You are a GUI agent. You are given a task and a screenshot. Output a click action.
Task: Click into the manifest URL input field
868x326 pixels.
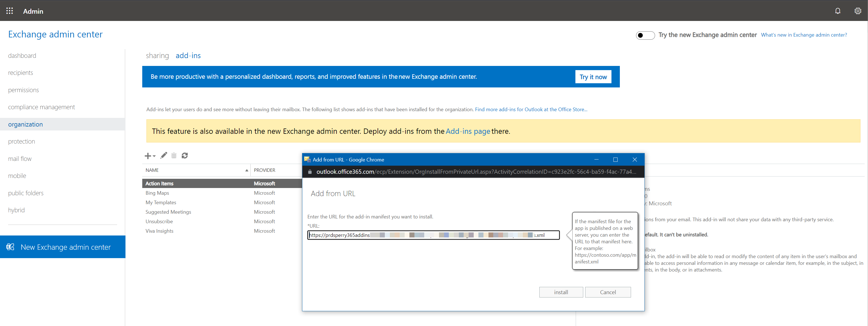(433, 235)
